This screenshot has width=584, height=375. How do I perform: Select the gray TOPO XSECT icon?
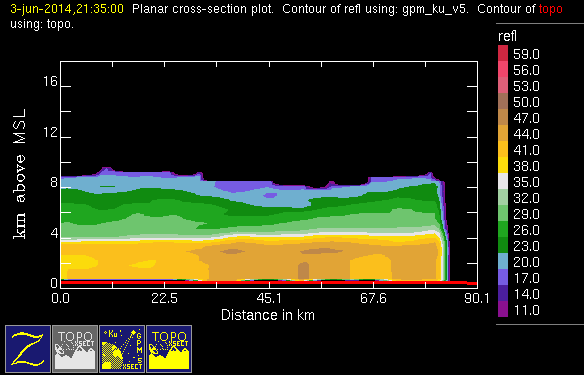click(x=75, y=349)
